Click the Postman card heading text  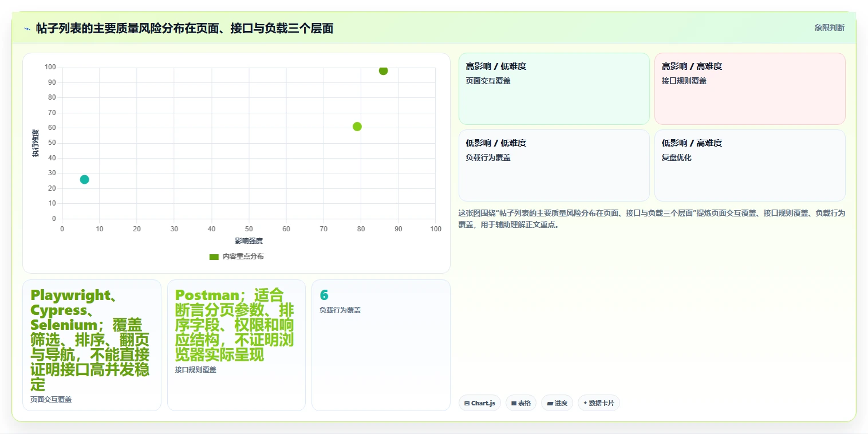pos(235,325)
